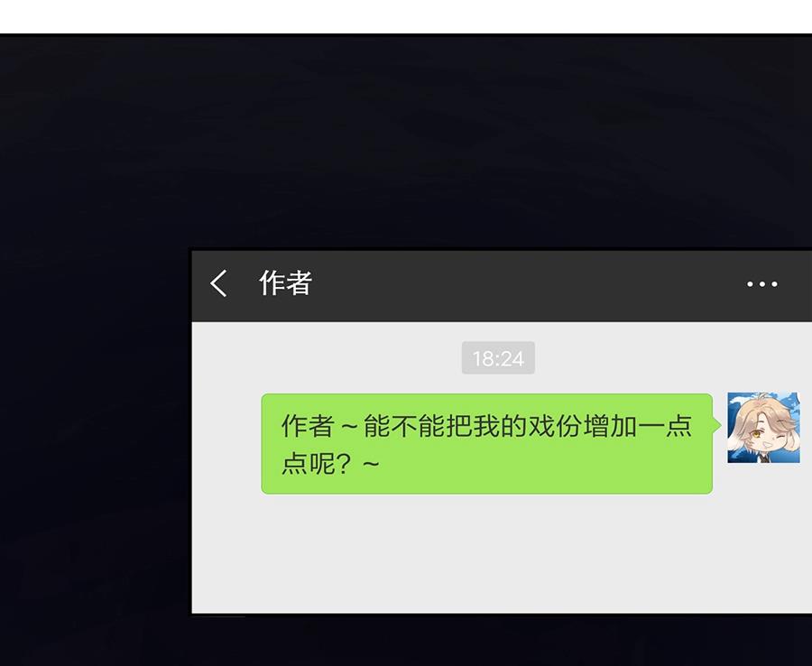
Task: Click 作者 at the start of the message
Action: point(308,426)
